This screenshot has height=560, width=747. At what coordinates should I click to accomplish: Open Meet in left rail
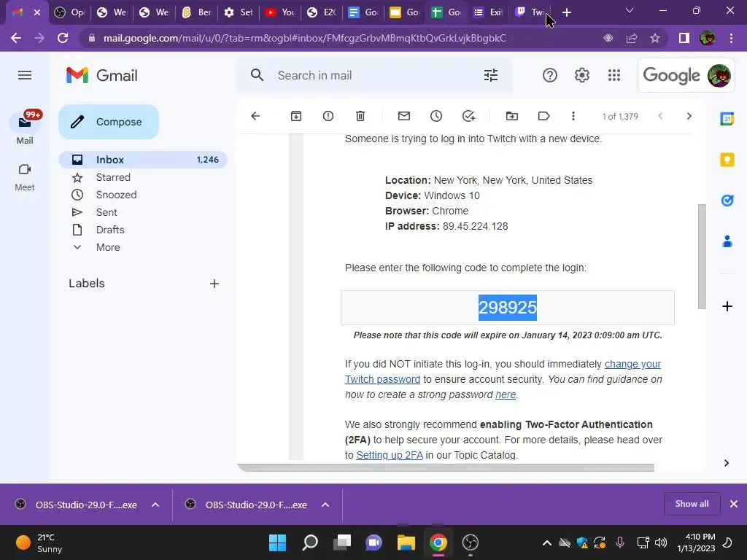[25, 178]
